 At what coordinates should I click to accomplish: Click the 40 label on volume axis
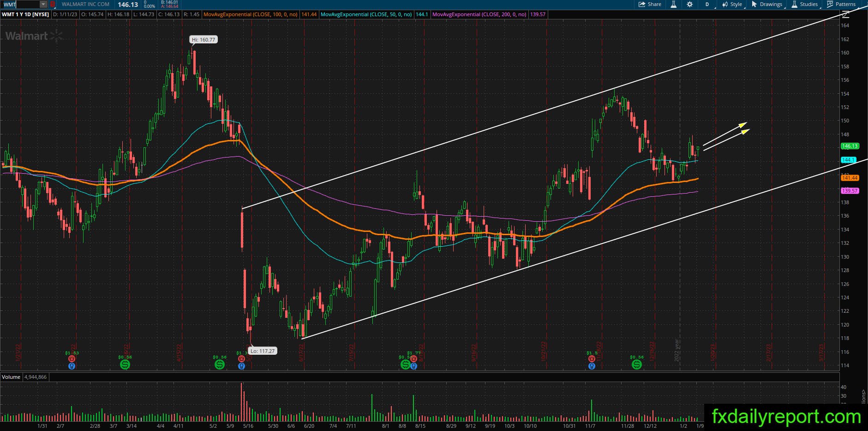(844, 387)
